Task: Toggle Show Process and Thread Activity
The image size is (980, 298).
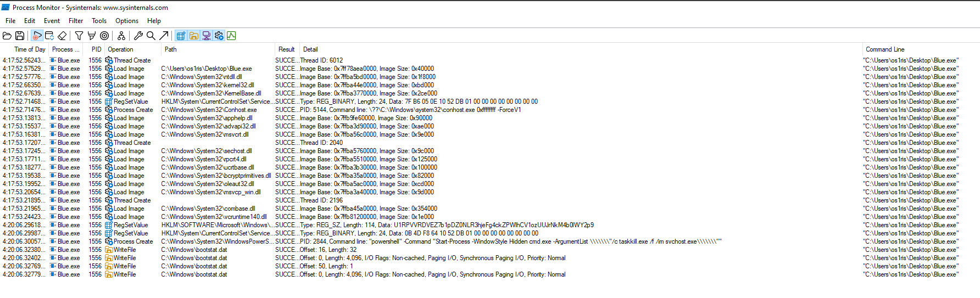Action: (x=219, y=36)
